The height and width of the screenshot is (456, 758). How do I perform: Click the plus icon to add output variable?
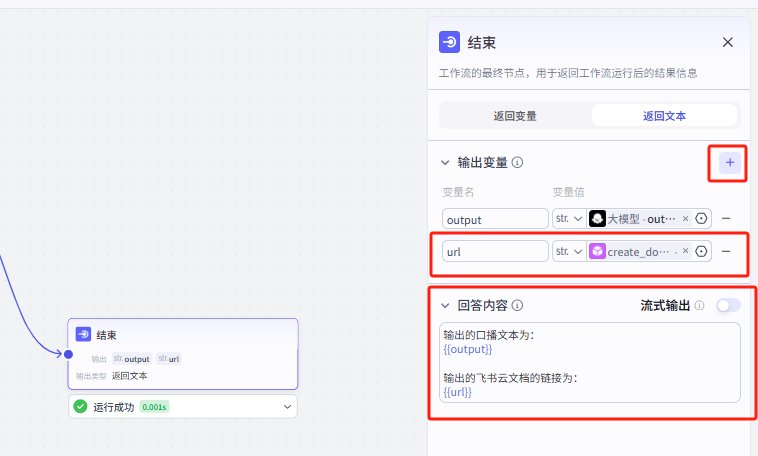pos(730,162)
